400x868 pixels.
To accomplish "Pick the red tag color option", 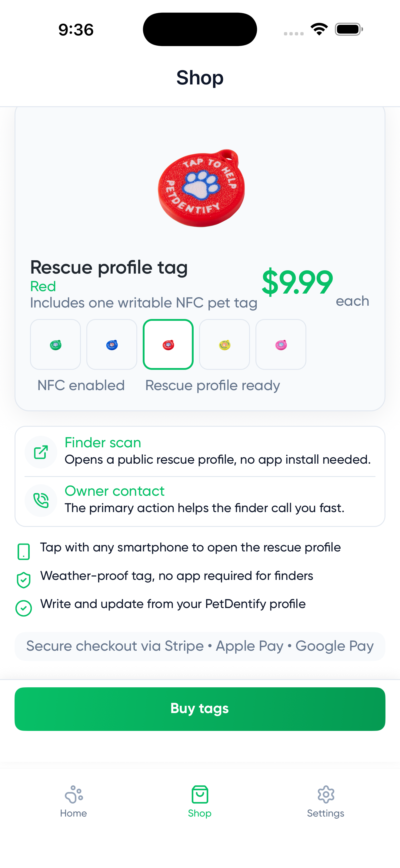I will coord(168,344).
